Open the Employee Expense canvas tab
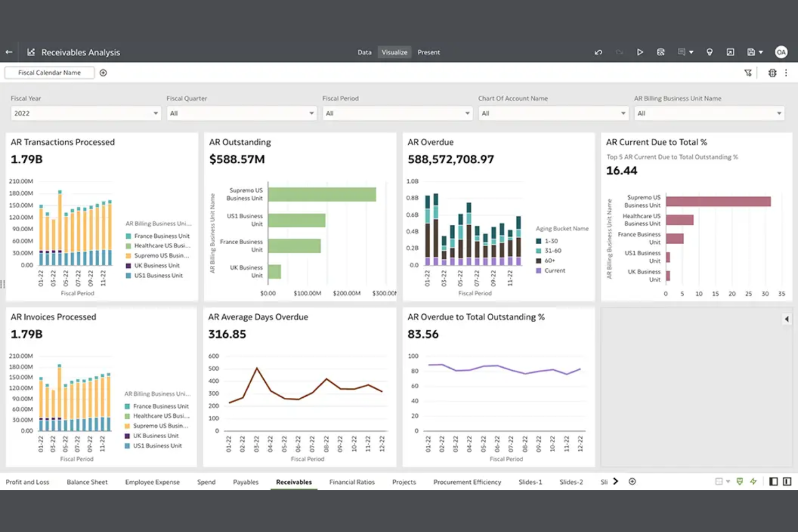Viewport: 798px width, 532px height. point(153,482)
